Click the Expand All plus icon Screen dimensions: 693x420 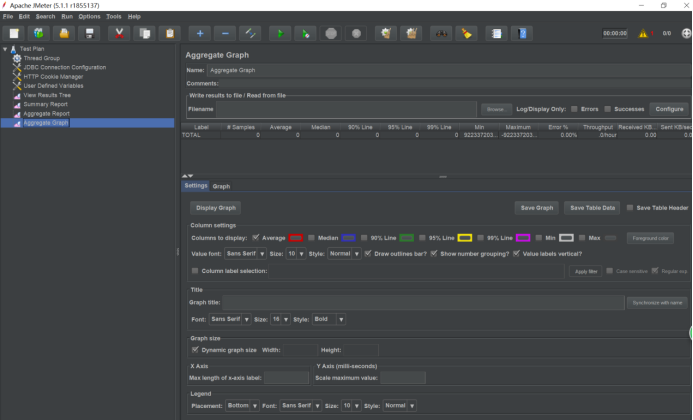coord(200,34)
